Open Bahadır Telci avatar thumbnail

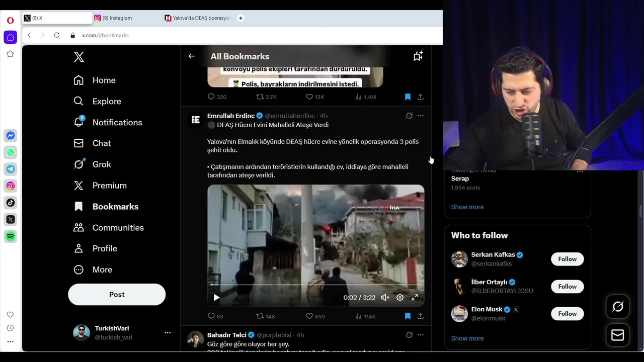click(x=195, y=339)
